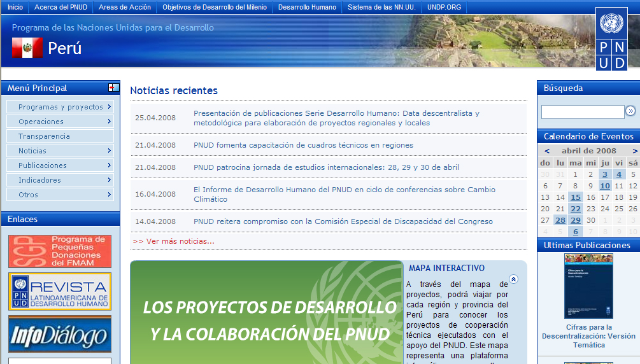The image size is (640, 364).
Task: Collapse the Menú Principal panel icon
Action: tap(113, 88)
